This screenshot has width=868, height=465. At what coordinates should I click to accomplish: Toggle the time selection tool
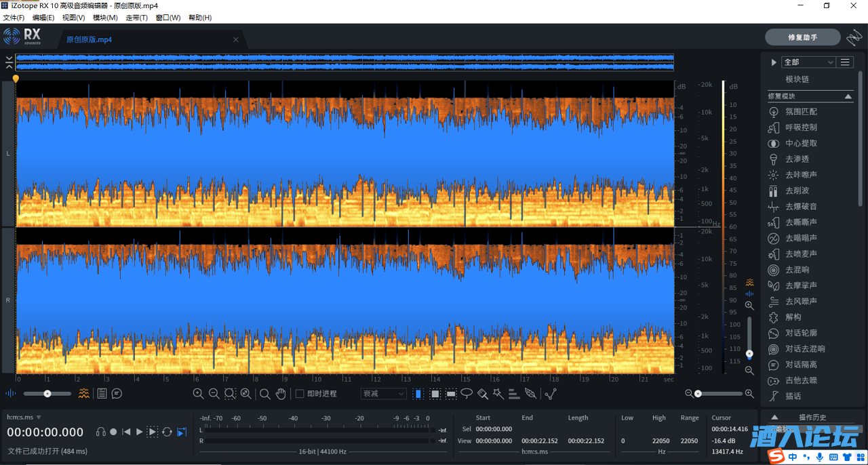tap(418, 393)
